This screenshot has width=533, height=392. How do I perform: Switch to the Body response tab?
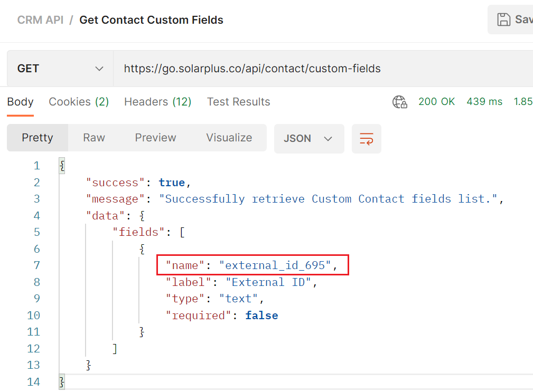coord(20,102)
